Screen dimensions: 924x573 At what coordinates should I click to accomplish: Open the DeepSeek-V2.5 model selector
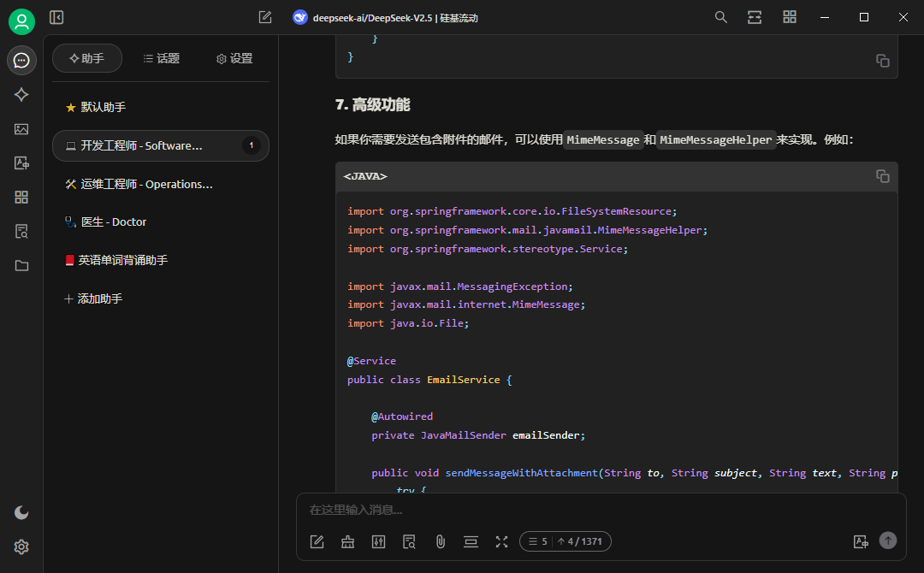click(385, 17)
